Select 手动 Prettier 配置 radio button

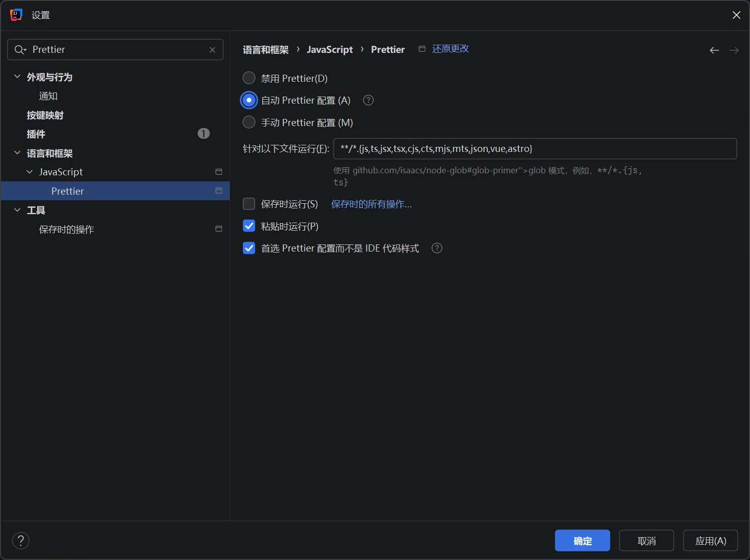(249, 122)
